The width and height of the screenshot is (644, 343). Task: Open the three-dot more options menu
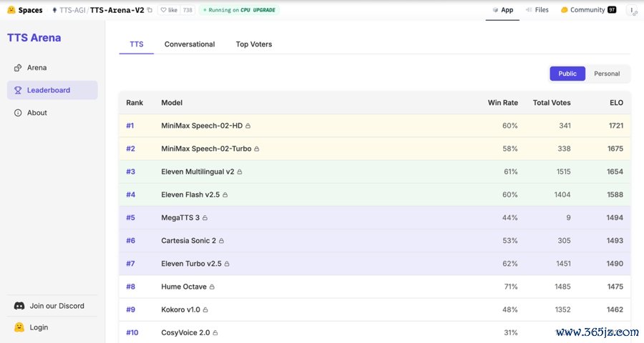click(632, 10)
